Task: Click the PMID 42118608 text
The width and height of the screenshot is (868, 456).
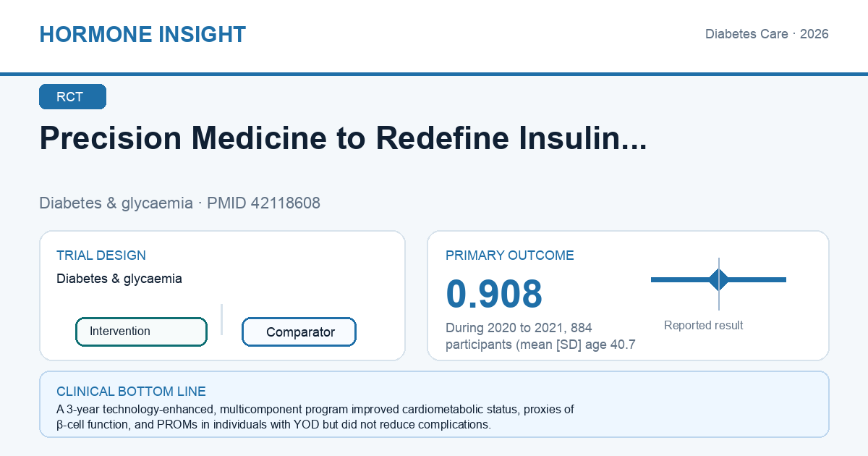Action: pos(263,203)
